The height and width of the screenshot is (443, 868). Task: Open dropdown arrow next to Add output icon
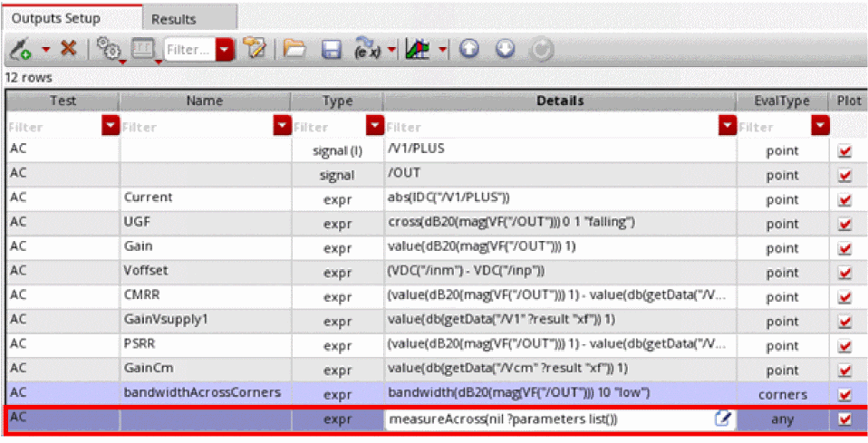click(45, 50)
